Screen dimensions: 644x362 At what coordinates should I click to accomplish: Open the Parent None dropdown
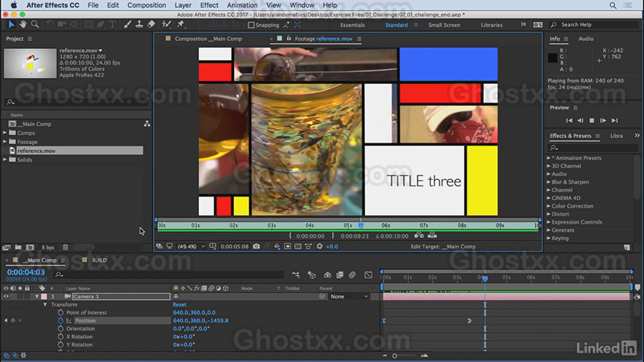pyautogui.click(x=349, y=296)
